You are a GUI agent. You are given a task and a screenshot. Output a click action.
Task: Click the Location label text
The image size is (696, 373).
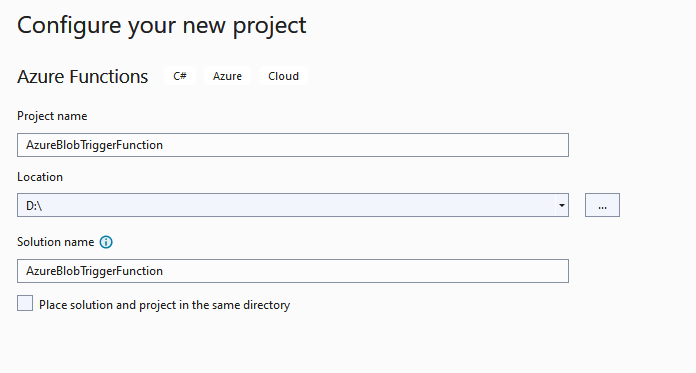tap(40, 177)
